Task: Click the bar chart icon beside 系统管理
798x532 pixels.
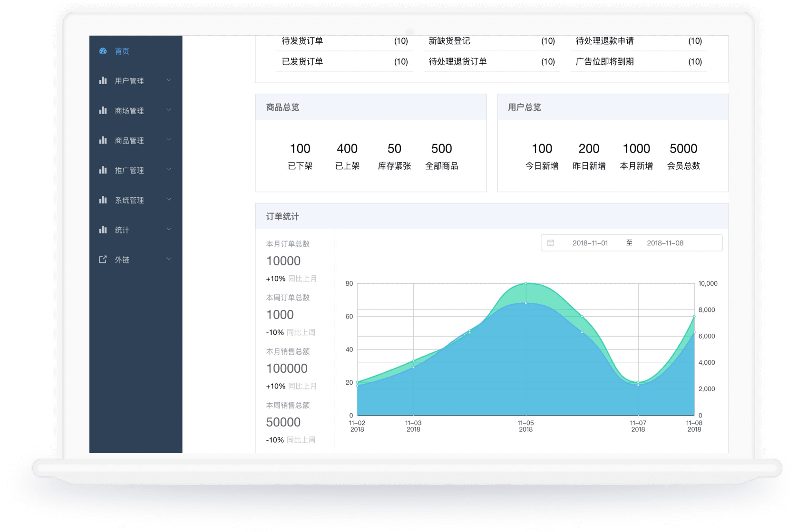Action: pyautogui.click(x=103, y=200)
